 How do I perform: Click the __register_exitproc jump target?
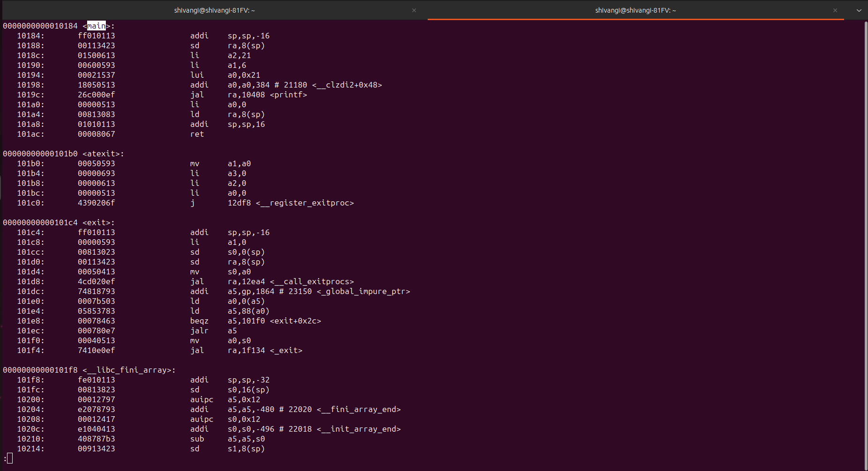[x=304, y=203]
